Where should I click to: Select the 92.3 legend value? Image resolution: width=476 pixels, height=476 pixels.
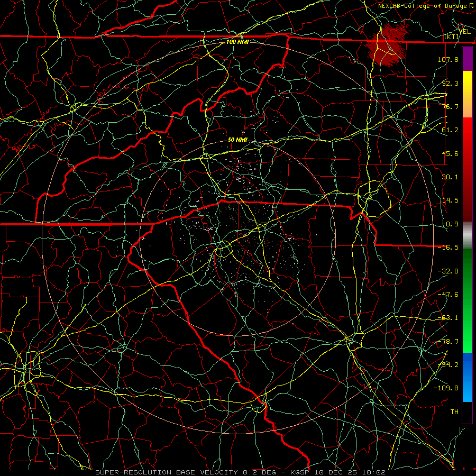tap(450, 83)
